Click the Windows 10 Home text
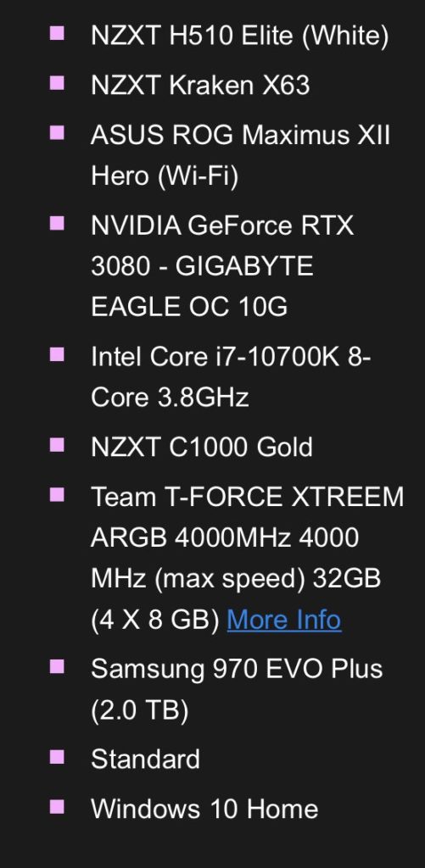The height and width of the screenshot is (868, 425). [x=204, y=809]
